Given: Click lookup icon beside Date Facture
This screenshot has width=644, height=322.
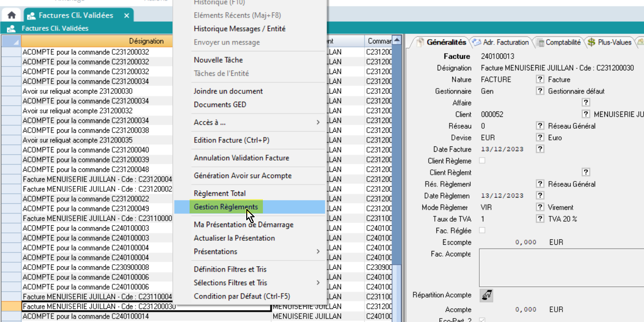Looking at the screenshot, I should 540,149.
